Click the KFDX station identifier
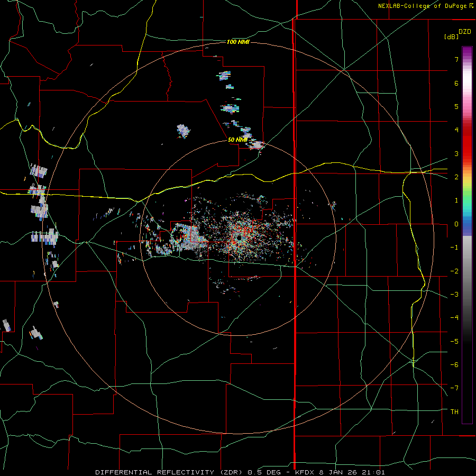Viewport: 476px width, 476px height. coord(305,472)
